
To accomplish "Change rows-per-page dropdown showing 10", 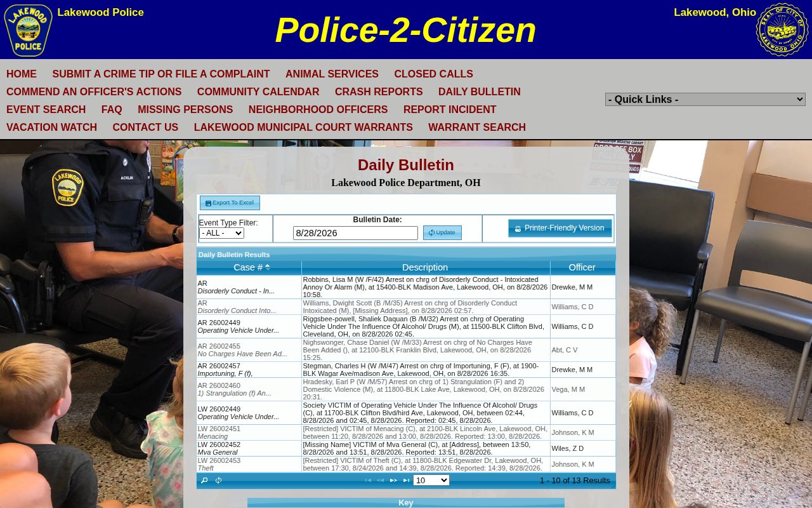I will click(x=431, y=480).
